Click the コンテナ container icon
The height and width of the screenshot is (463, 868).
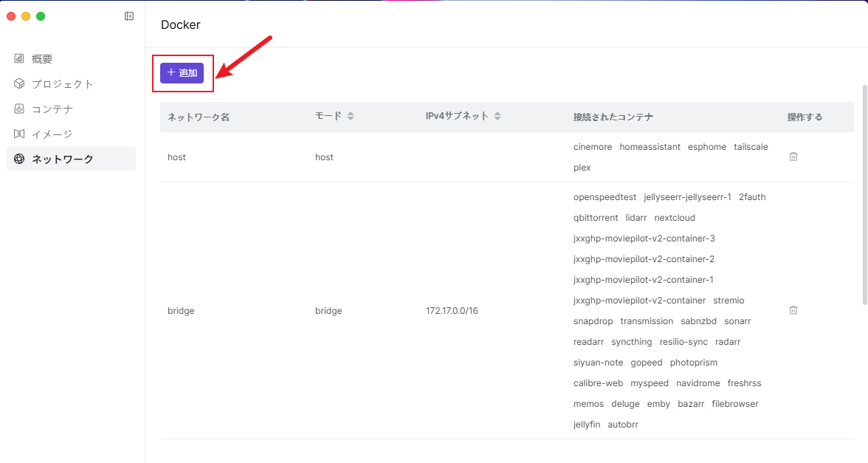(19, 109)
